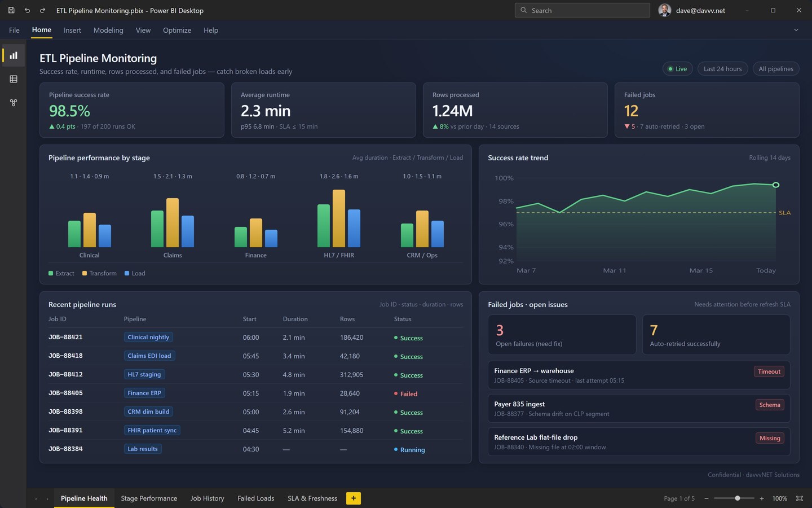The width and height of the screenshot is (812, 508).
Task: Click the Redo arrow icon
Action: [42, 10]
